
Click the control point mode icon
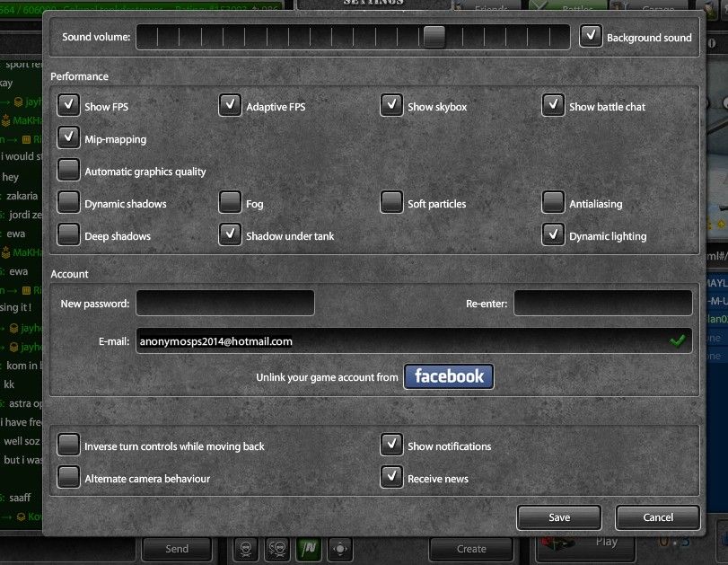point(340,548)
